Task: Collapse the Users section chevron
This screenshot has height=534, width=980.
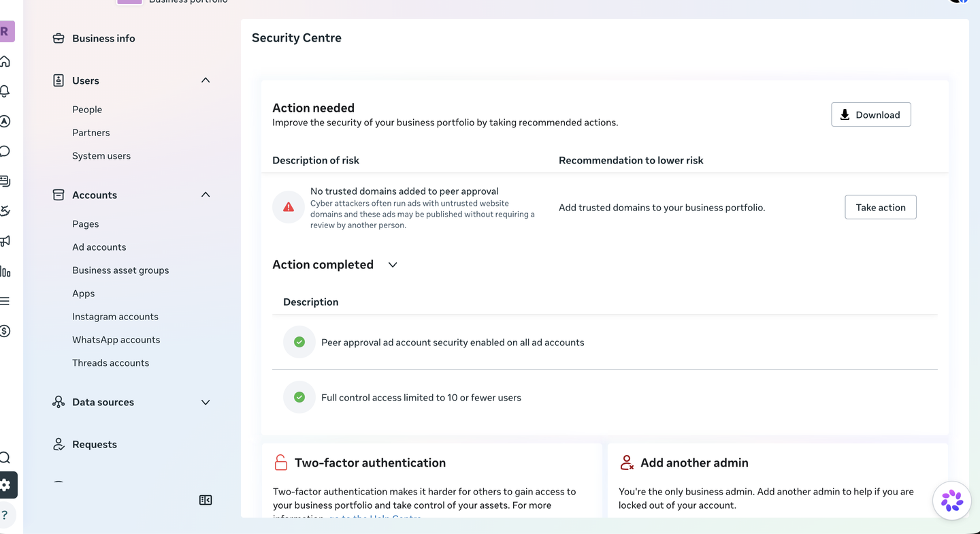Action: pos(206,80)
